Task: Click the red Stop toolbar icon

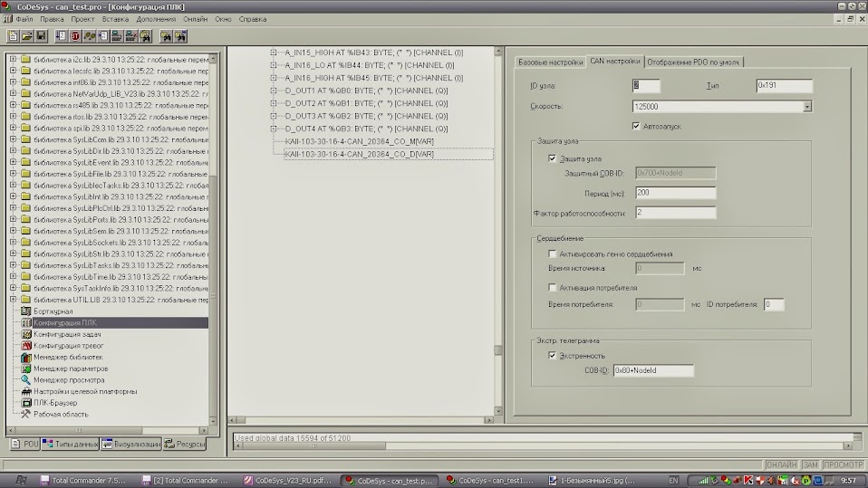Action: point(74,36)
